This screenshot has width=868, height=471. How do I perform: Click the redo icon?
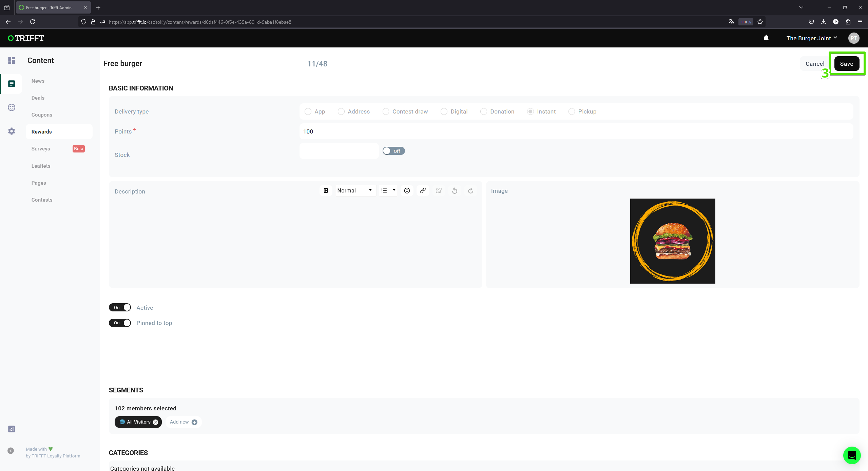470,191
